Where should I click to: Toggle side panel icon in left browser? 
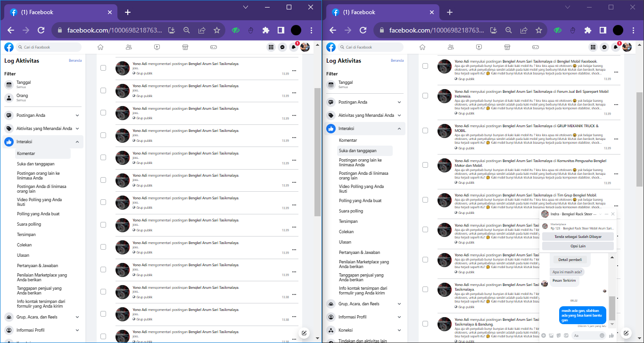(x=281, y=30)
